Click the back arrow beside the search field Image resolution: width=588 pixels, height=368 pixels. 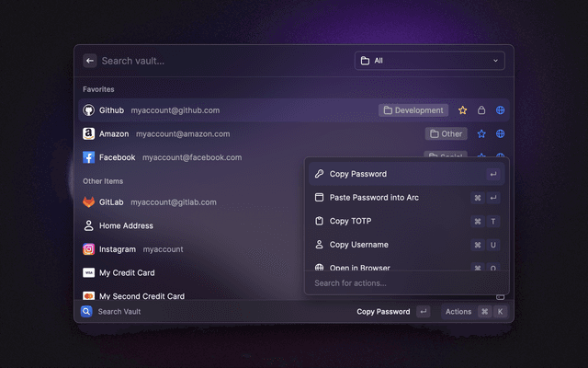click(x=90, y=61)
